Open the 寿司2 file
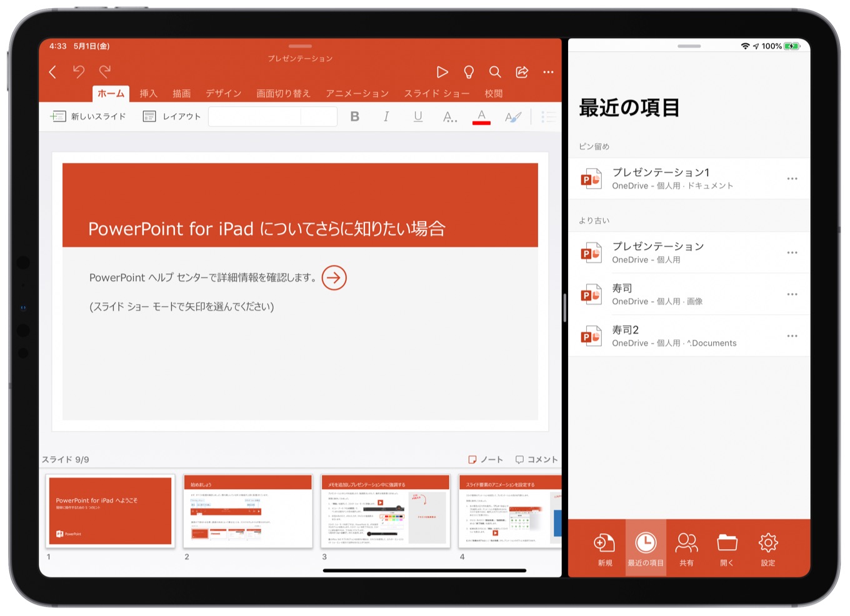 click(689, 336)
